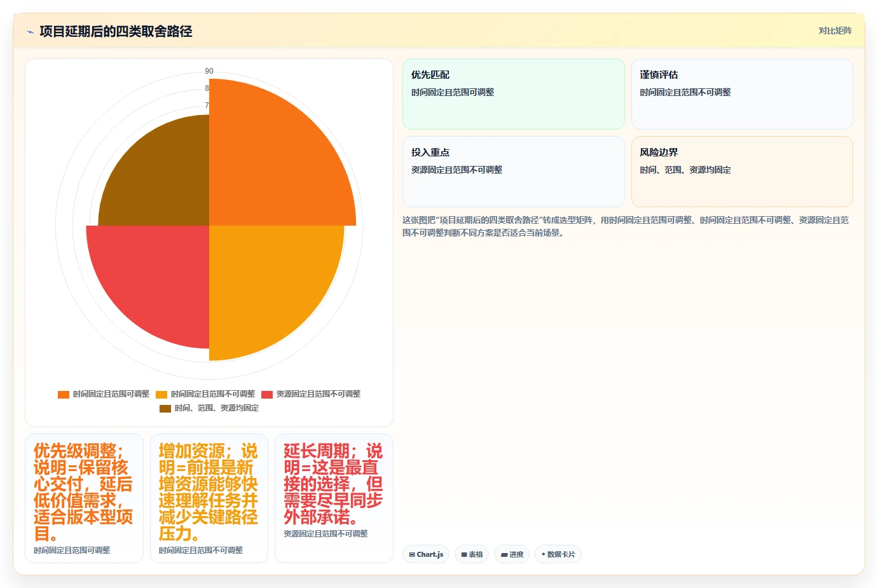Select the 优先匹配 matrix card
The height and width of the screenshot is (588, 878).
(514, 94)
